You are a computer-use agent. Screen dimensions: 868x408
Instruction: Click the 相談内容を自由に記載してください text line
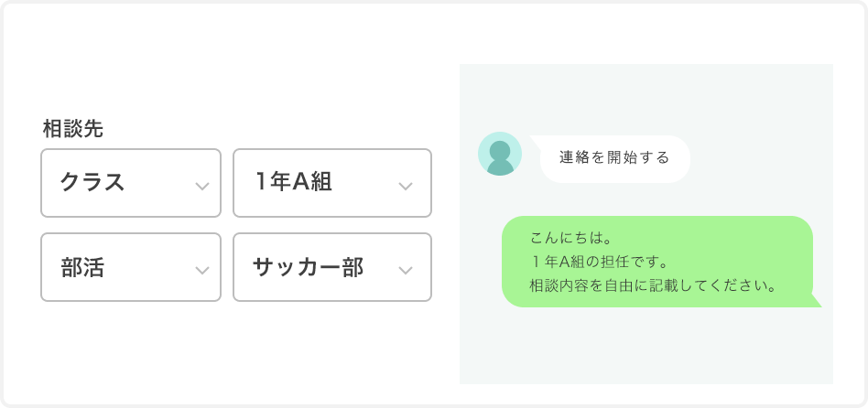tap(652, 286)
